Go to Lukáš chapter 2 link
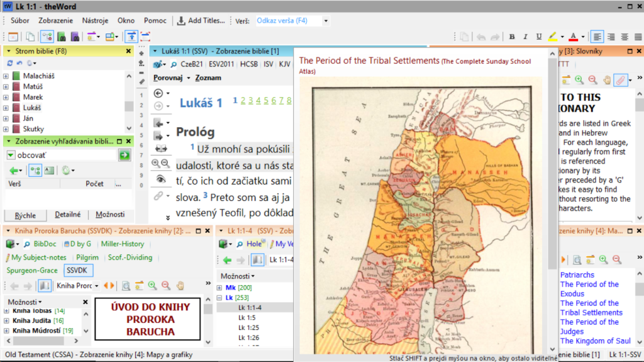The image size is (644, 362). point(243,100)
